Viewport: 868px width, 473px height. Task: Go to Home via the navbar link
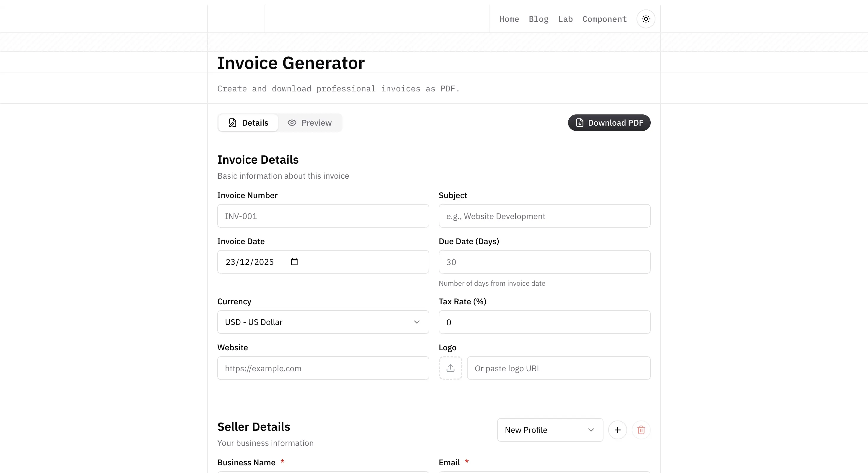509,19
